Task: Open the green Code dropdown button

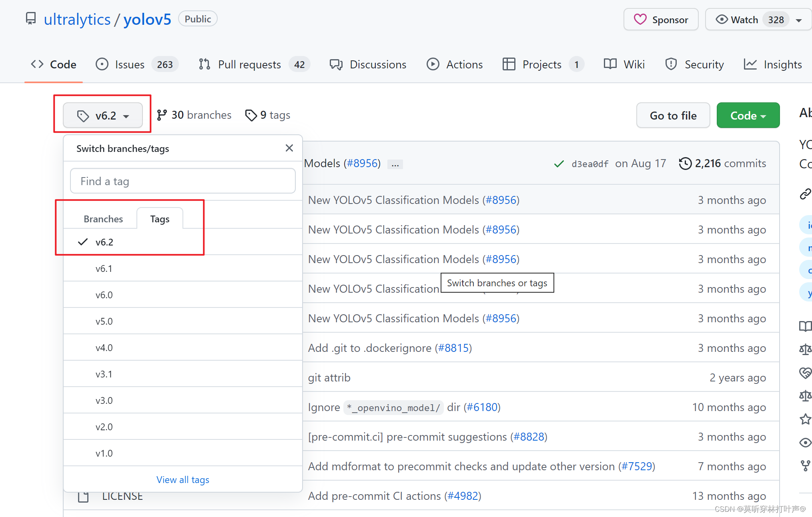Action: click(x=748, y=115)
